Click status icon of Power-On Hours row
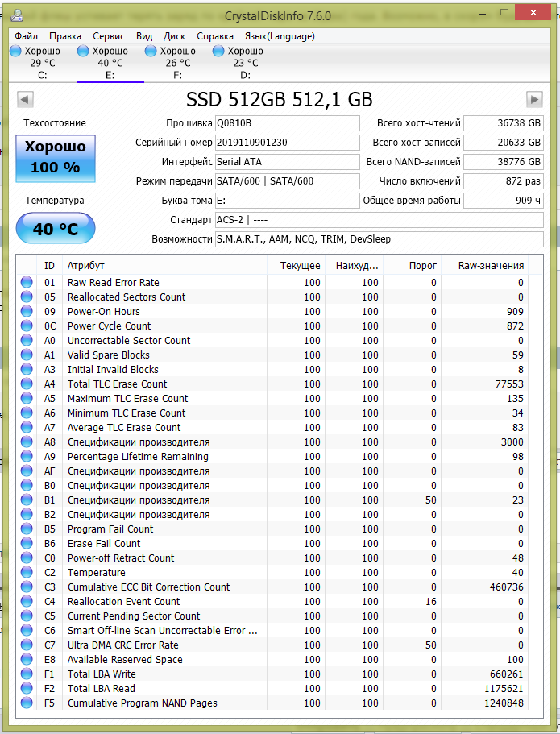 pos(27,311)
